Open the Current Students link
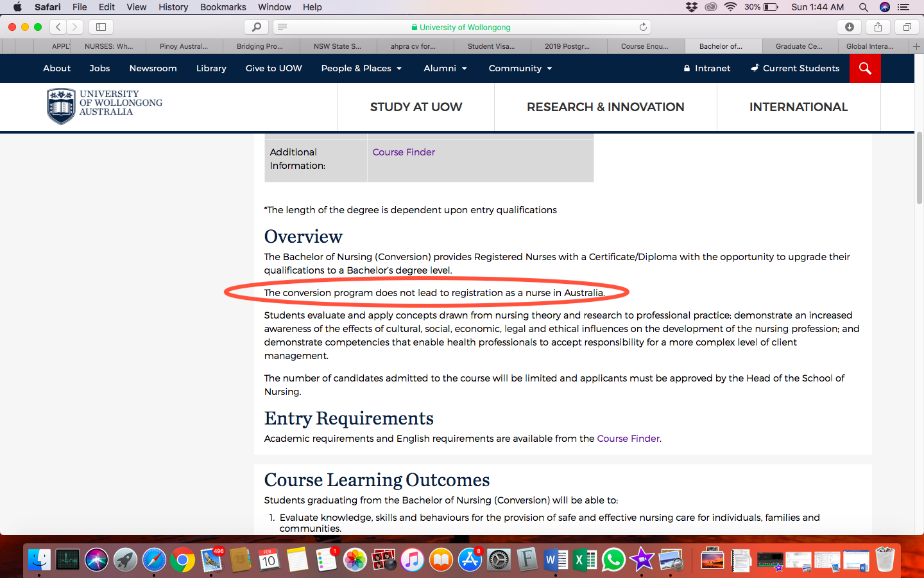 coord(795,68)
